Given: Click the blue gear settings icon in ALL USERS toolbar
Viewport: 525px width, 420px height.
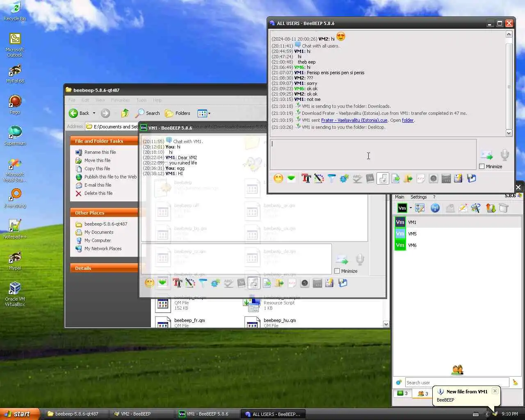Looking at the screenshot, I should point(344,178).
